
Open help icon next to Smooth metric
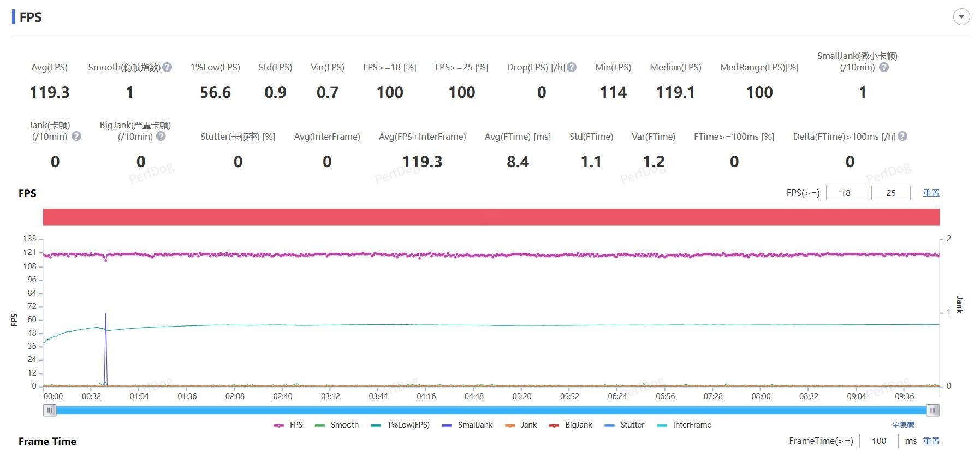click(x=168, y=67)
